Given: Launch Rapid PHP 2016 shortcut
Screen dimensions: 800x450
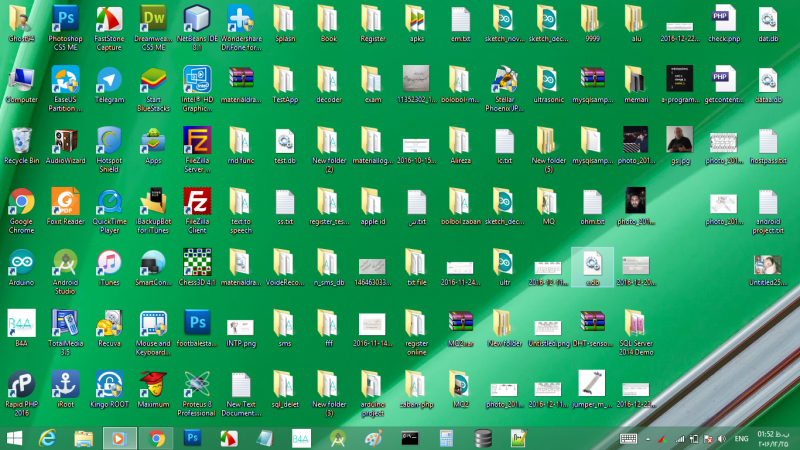Looking at the screenshot, I should (x=21, y=393).
